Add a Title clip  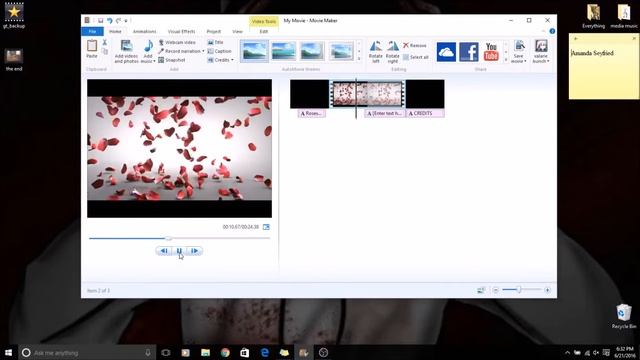click(x=216, y=42)
